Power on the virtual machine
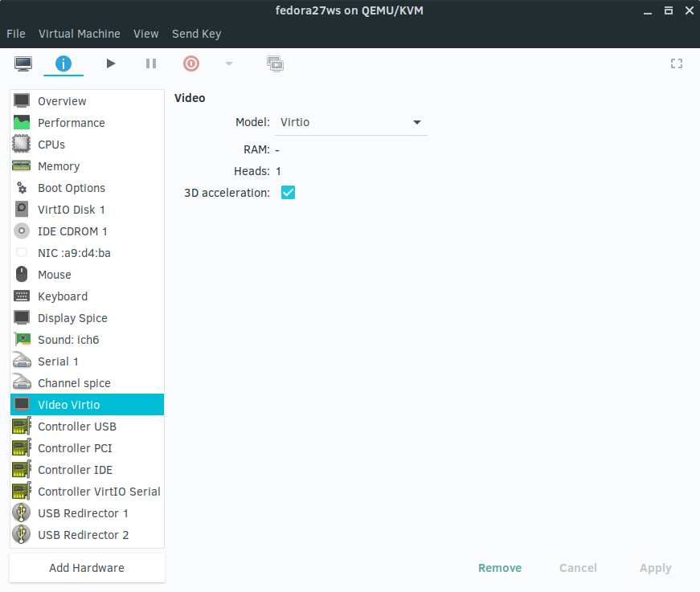The height and width of the screenshot is (592, 700). tap(111, 63)
